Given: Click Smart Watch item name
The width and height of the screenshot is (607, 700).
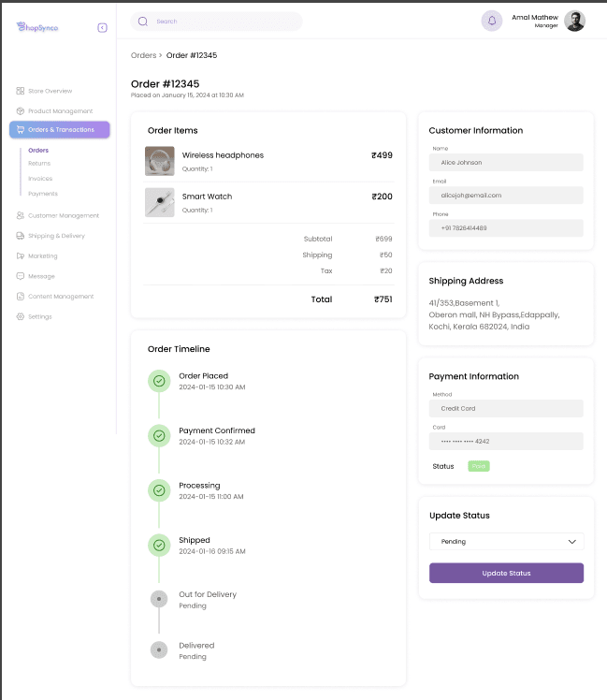Looking at the screenshot, I should coord(207,197).
